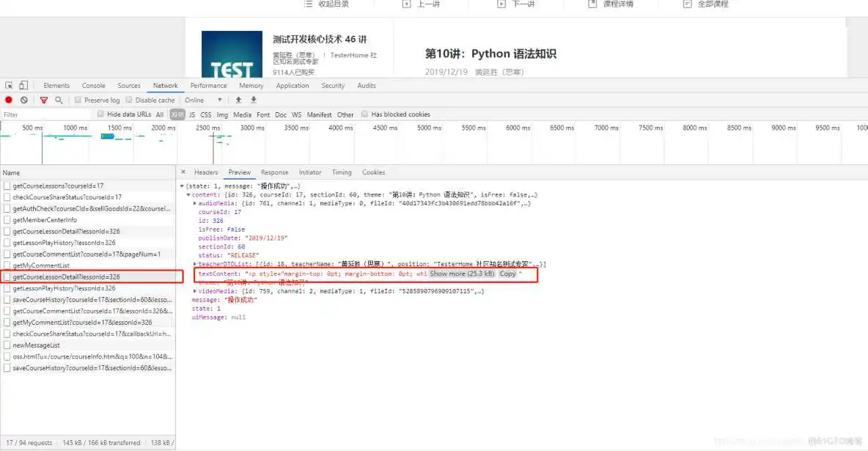The image size is (868, 451).
Task: Open course details at top
Action: pyautogui.click(x=611, y=4)
